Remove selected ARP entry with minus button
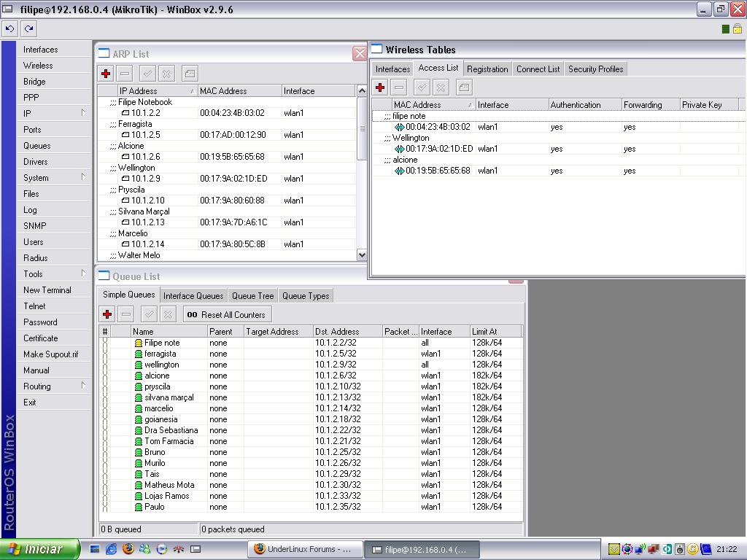Screen dimensions: 747x560 [x=125, y=74]
